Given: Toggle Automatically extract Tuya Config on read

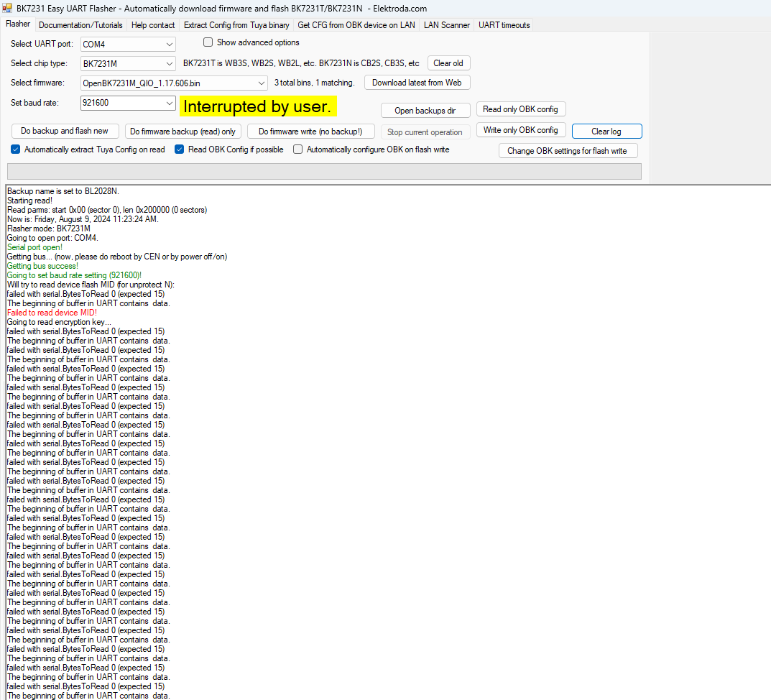Looking at the screenshot, I should point(16,149).
